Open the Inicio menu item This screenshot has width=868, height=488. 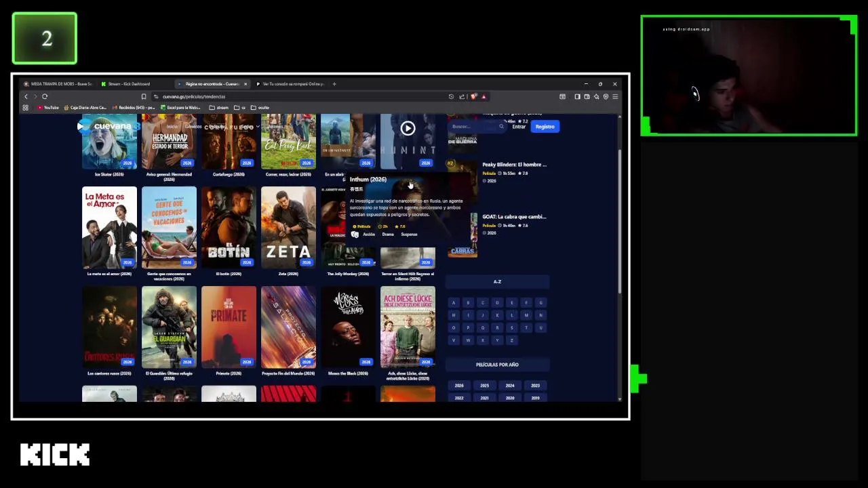tap(172, 127)
